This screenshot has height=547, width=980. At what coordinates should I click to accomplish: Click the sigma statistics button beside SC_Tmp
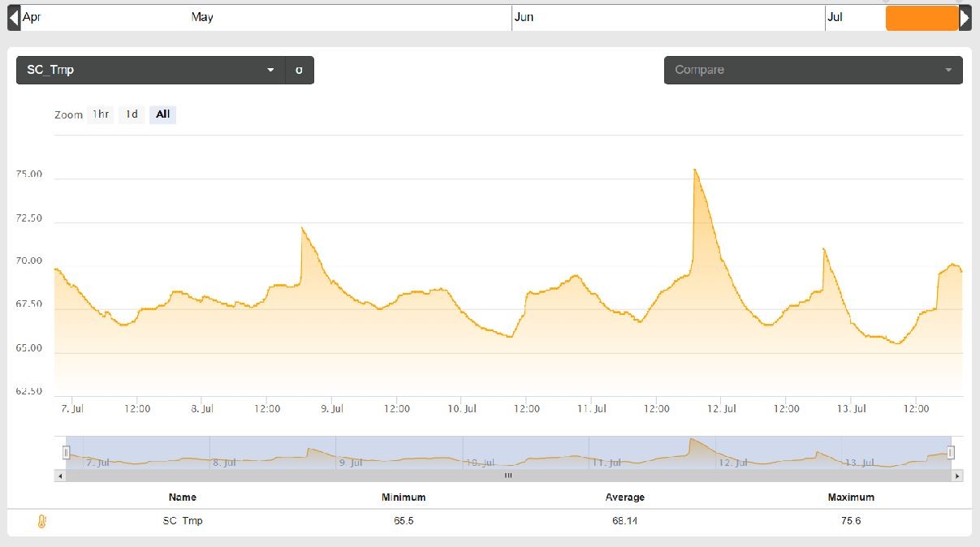coord(299,70)
